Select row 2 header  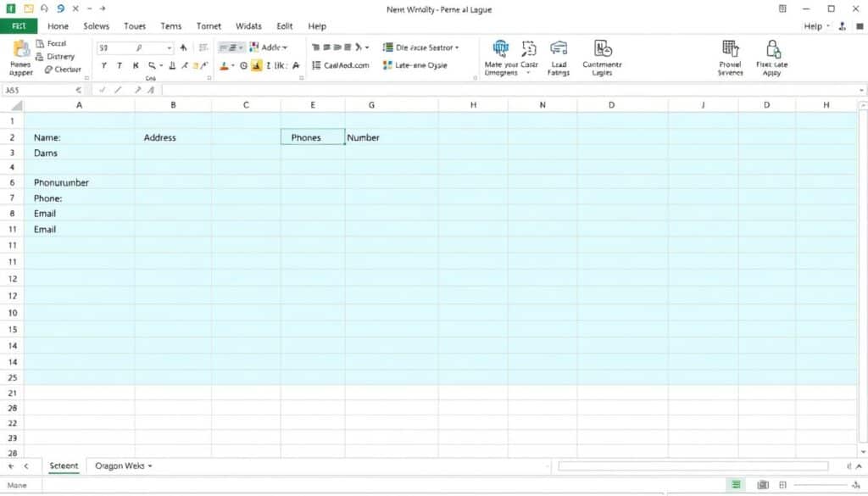pos(12,137)
